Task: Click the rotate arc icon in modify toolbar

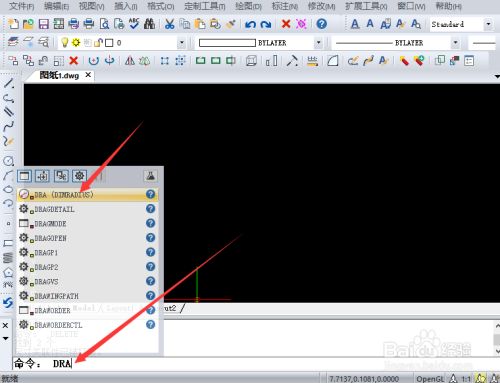Action: (x=94, y=61)
